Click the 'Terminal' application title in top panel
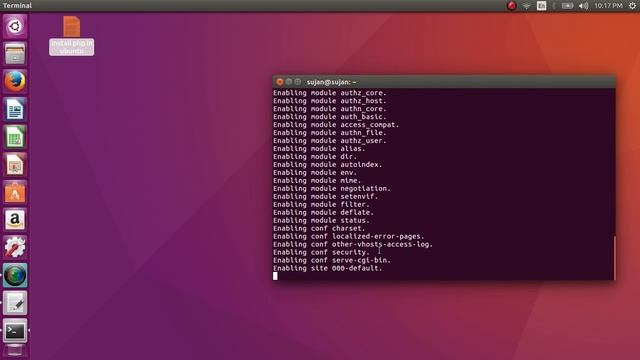640x360 pixels. pyautogui.click(x=17, y=6)
